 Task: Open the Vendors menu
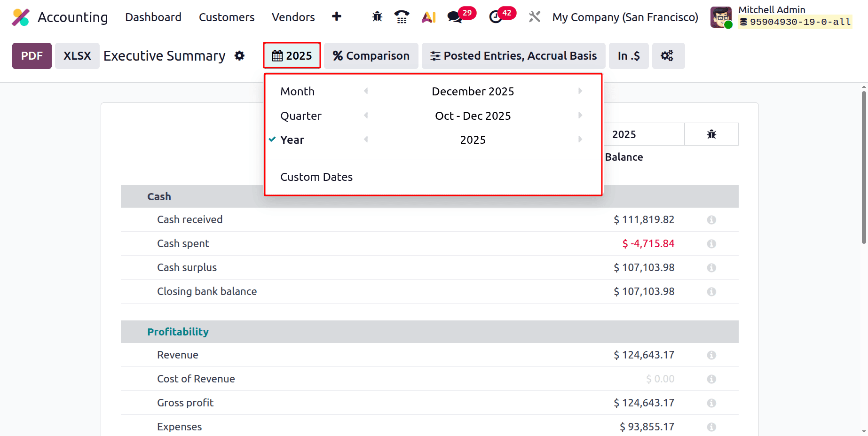[x=293, y=17]
